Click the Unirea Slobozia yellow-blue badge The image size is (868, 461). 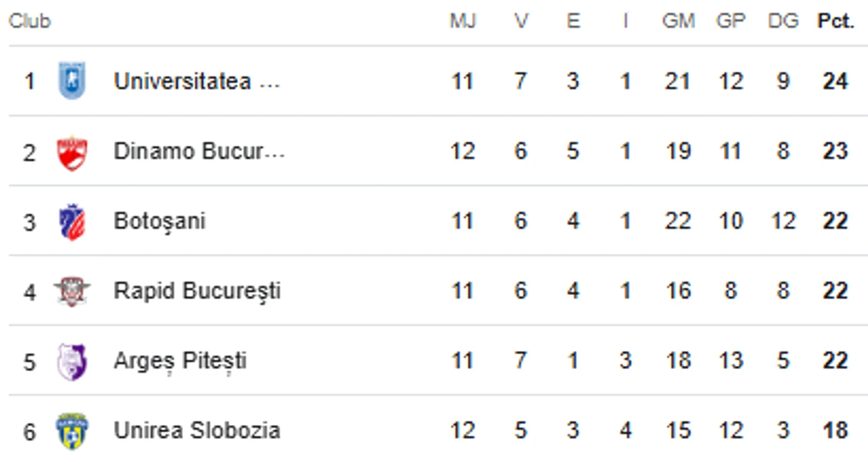[x=72, y=431]
